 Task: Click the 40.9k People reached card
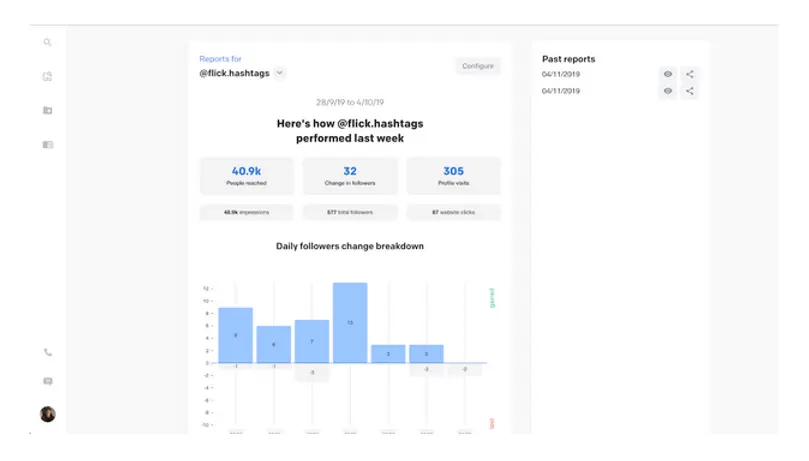pos(246,176)
